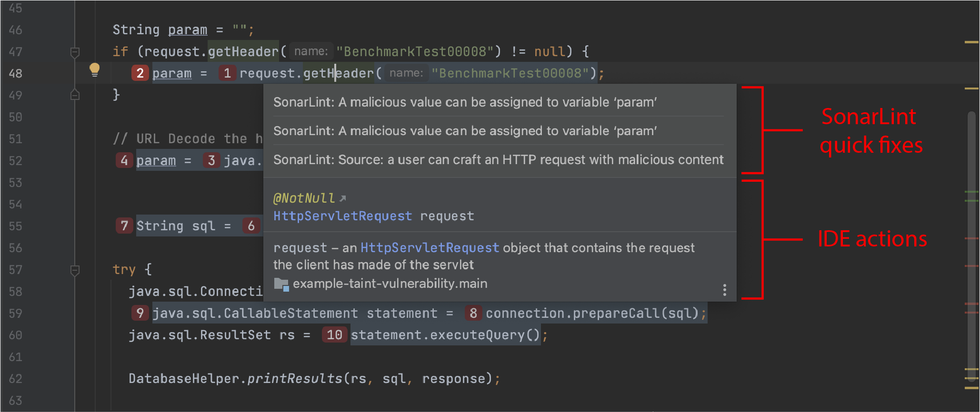Screen dimensions: 980x412
Task: Click the module folder icon for example-taint-vulnerability.main
Action: coord(281,284)
